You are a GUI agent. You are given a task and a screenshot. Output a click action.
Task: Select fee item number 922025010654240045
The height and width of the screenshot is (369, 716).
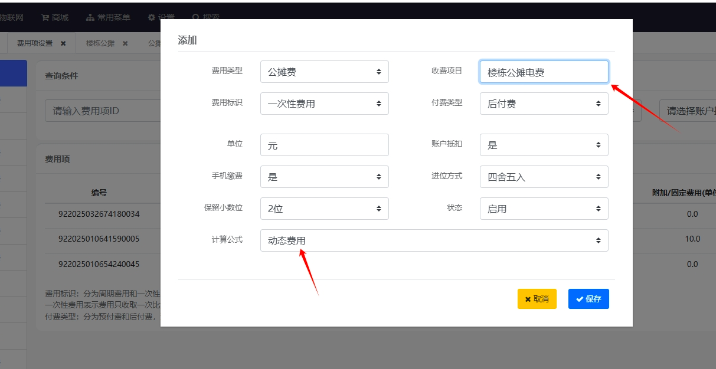pyautogui.click(x=99, y=264)
